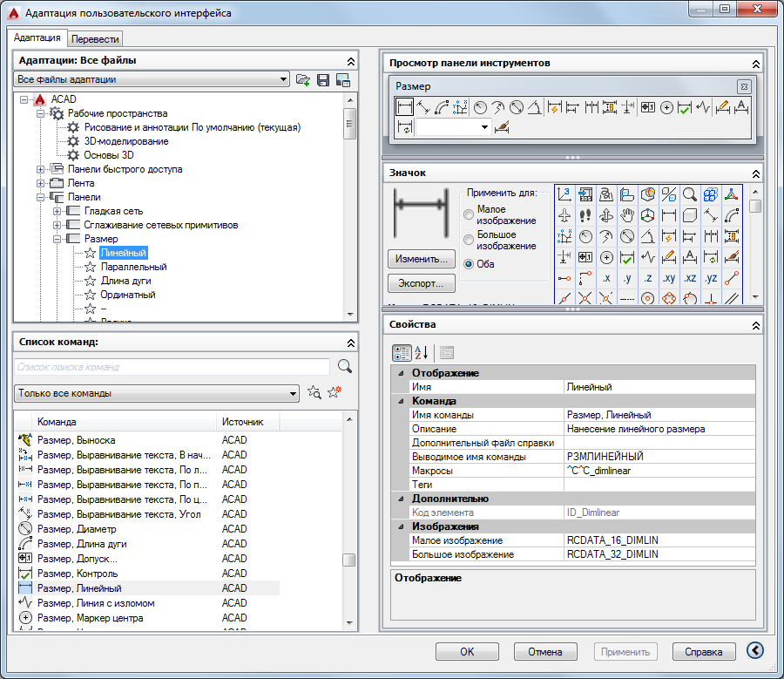The width and height of the screenshot is (784, 679).
Task: Pick the magnifying glass icon in the Значок grid
Action: point(690,194)
